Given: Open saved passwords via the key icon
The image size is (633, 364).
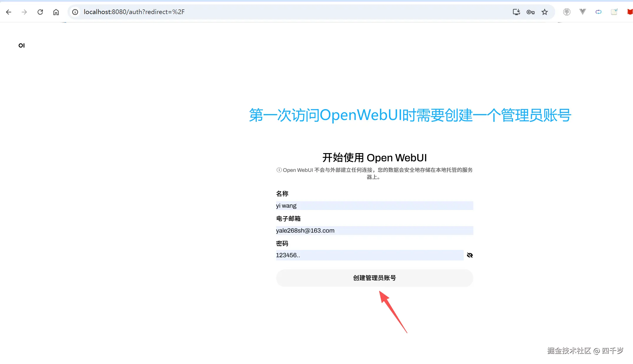Looking at the screenshot, I should [x=531, y=12].
